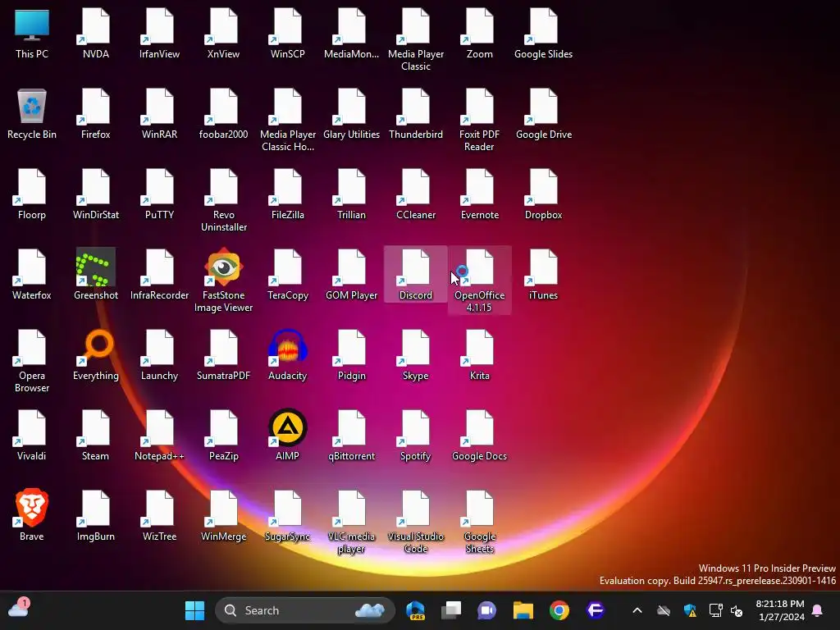This screenshot has height=630, width=840.
Task: Select the ImgBurn desktop shortcut
Action: [96, 516]
